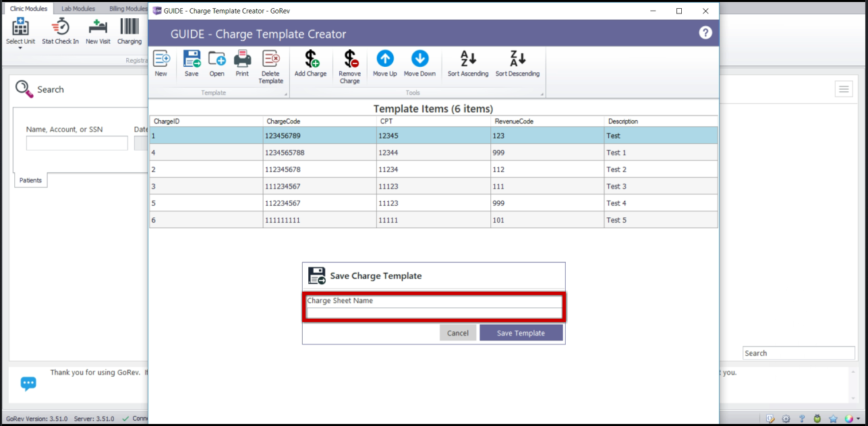Click New Visit in GoRev main window

98,31
